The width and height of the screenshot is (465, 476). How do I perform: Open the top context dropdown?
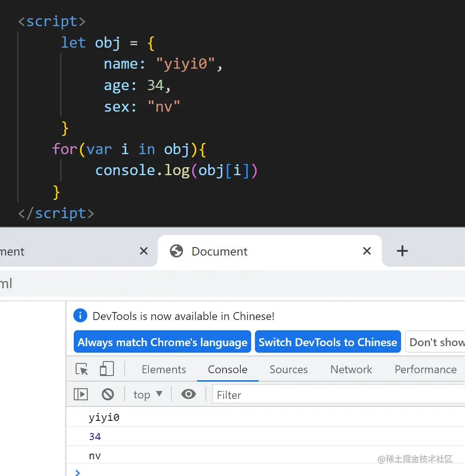148,395
